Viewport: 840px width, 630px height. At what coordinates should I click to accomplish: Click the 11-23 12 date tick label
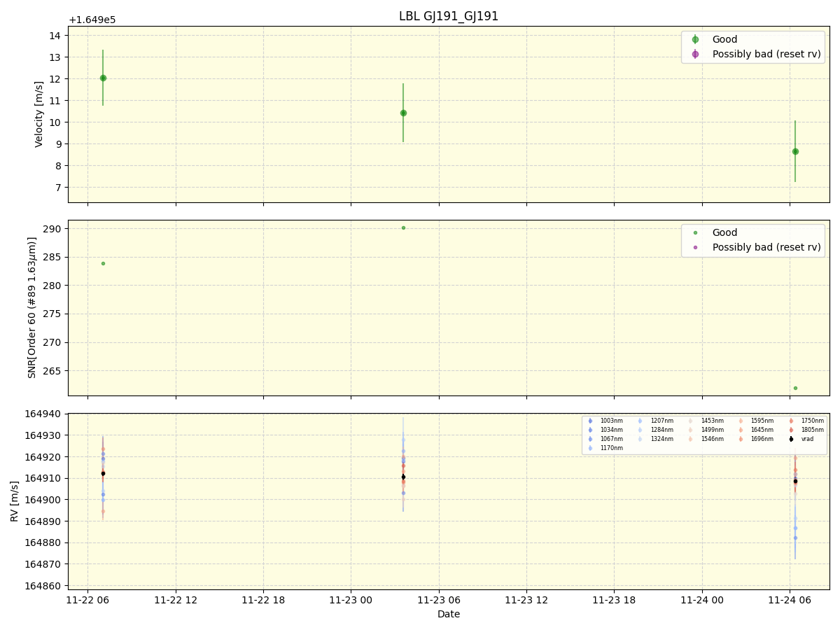coord(526,599)
